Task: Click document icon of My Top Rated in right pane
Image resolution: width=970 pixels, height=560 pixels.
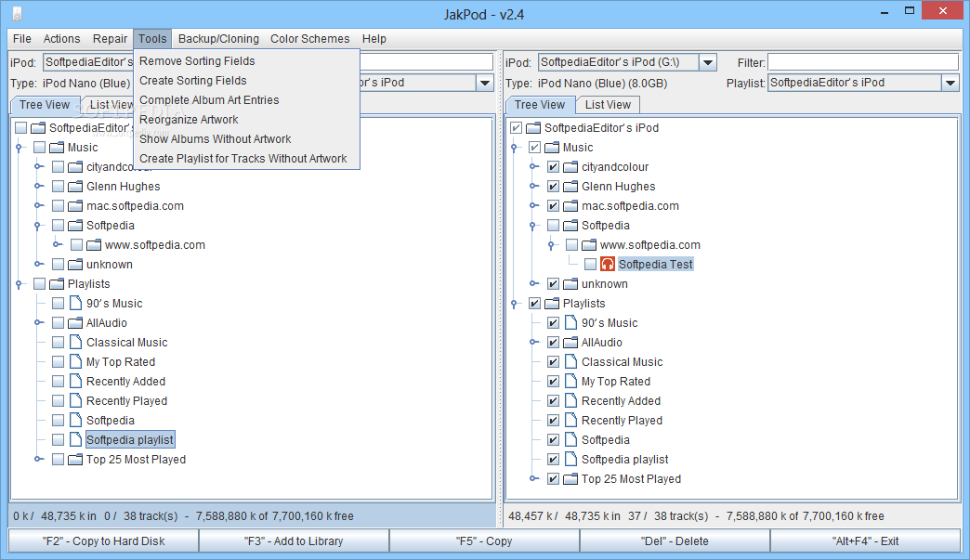Action: [570, 382]
